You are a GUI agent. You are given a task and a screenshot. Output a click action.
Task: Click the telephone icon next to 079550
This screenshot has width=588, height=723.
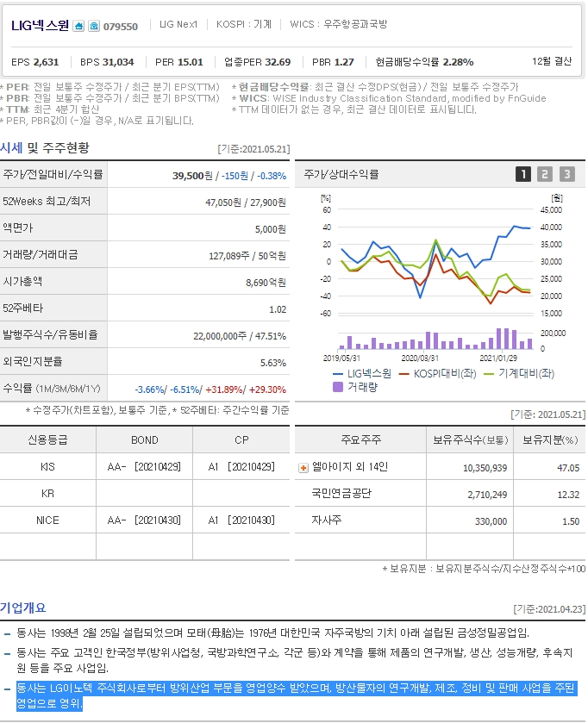(94, 26)
